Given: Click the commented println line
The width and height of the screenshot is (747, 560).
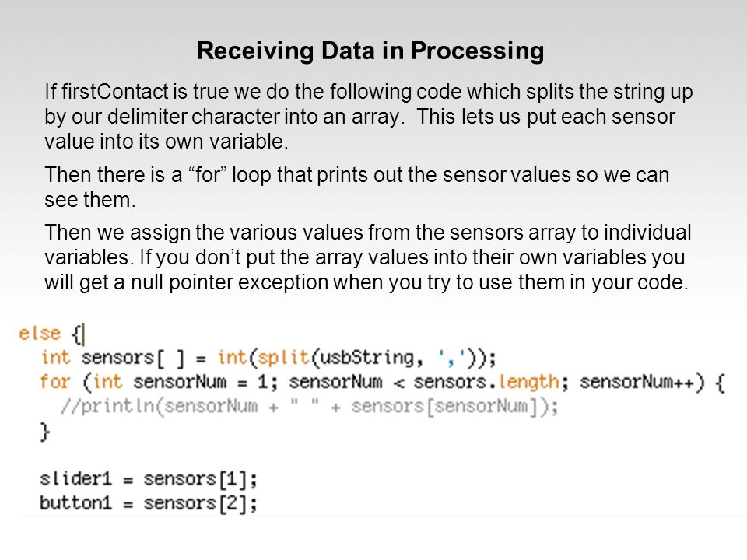Looking at the screenshot, I should coord(310,407).
